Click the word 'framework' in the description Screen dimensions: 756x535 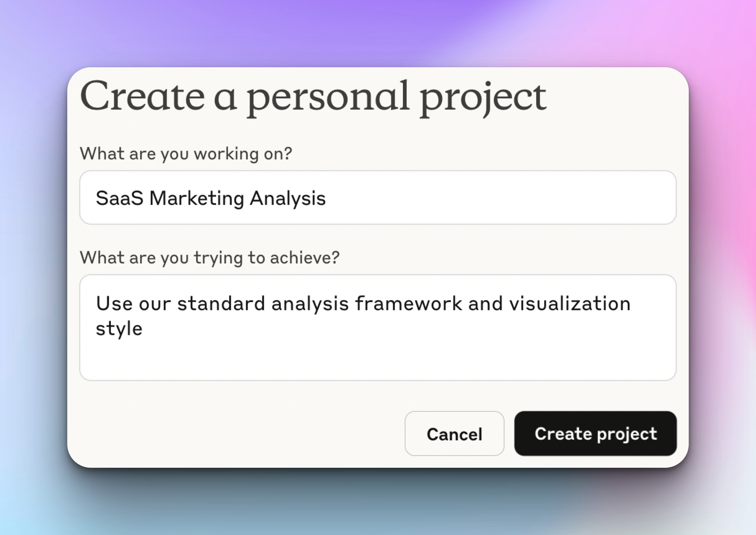pos(408,303)
